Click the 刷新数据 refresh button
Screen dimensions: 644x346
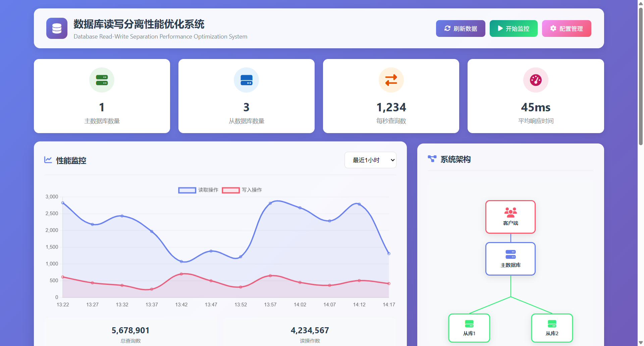[460, 28]
